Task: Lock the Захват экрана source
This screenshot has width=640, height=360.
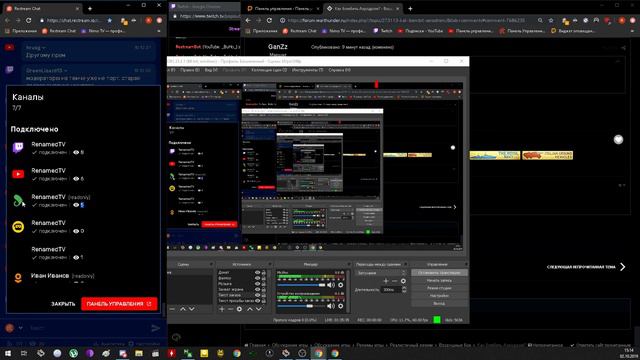Action: point(264,289)
